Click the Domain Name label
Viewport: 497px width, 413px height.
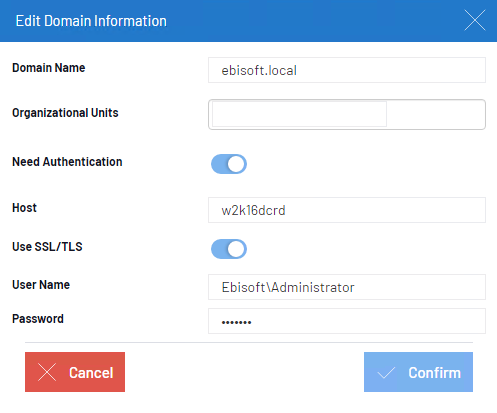tap(49, 68)
